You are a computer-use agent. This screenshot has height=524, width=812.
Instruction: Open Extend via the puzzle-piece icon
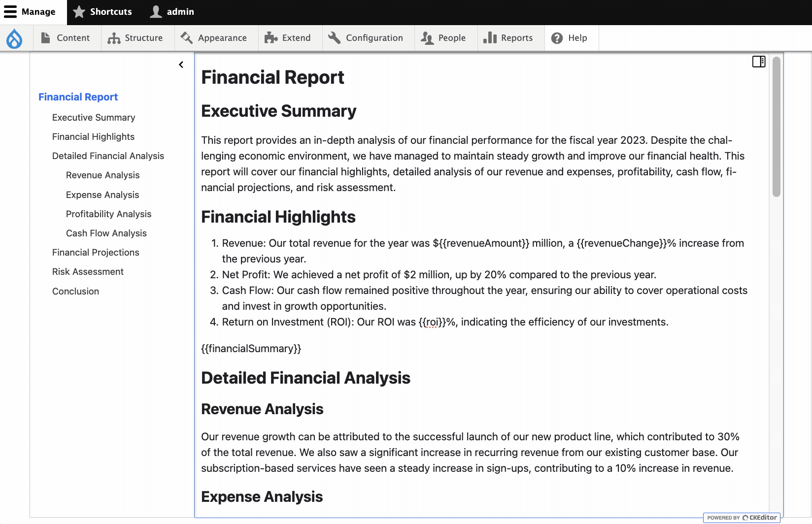[271, 37]
